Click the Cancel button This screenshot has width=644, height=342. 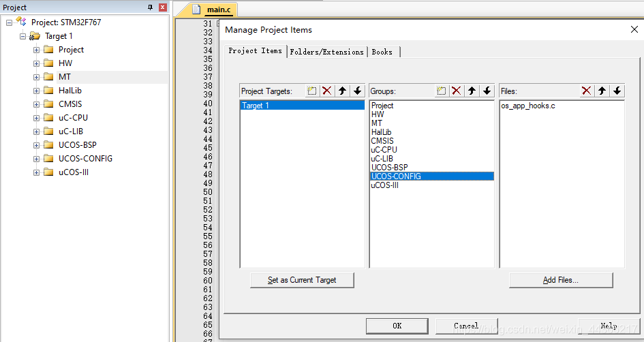tap(466, 326)
